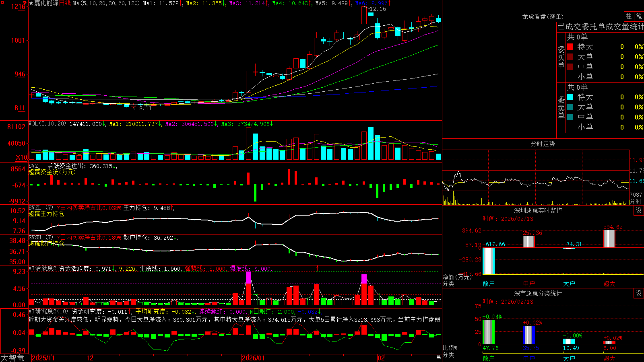
Task: Click the 8.11 low price annotation
Action: (x=145, y=108)
